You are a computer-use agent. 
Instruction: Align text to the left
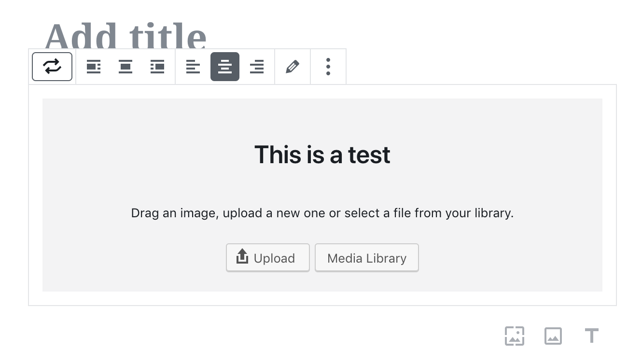[x=193, y=67]
